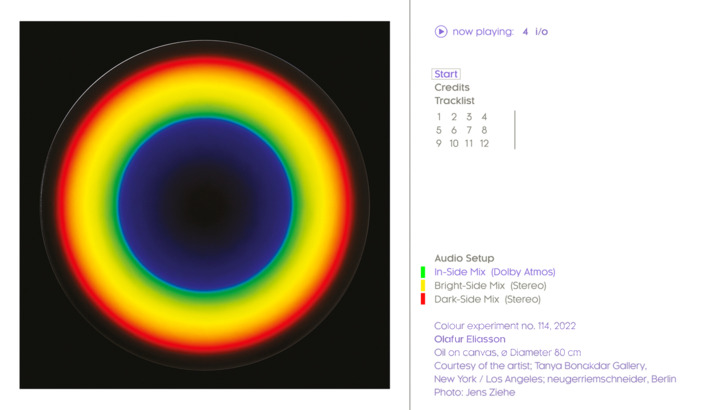Choose the Bright-Side Mix (Stereo) option

490,286
